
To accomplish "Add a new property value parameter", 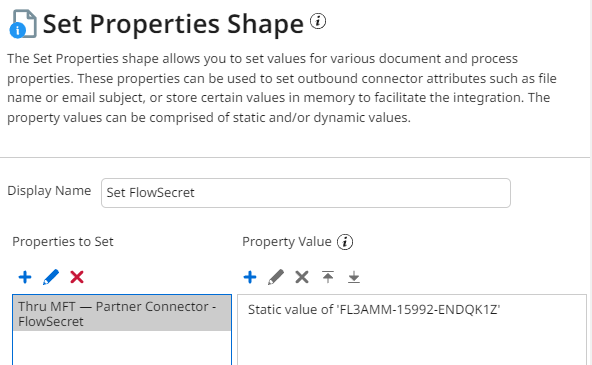I will coord(250,277).
